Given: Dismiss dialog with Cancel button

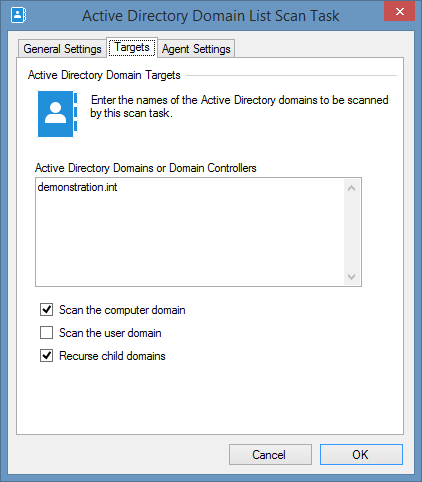Looking at the screenshot, I should click(x=270, y=454).
